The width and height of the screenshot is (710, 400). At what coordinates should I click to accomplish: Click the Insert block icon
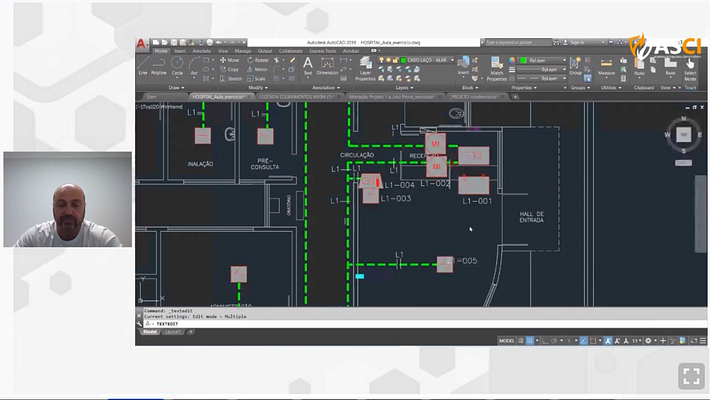pos(463,66)
